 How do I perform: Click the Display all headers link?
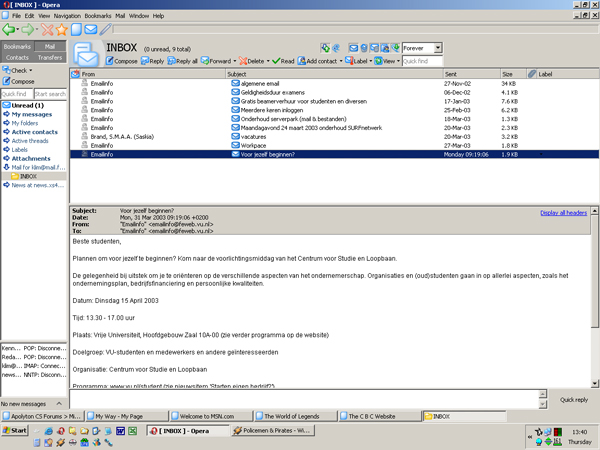[563, 213]
